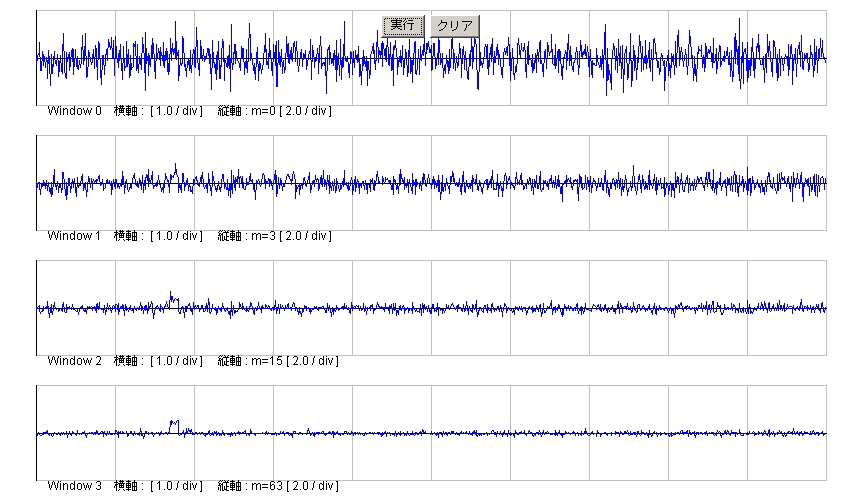860x500 pixels.
Task: Select the Window 1 m=3 axis caption
Action: [x=189, y=236]
